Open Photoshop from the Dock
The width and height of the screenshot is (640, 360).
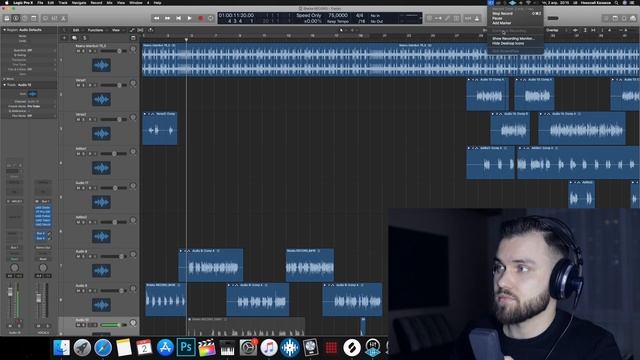click(186, 347)
